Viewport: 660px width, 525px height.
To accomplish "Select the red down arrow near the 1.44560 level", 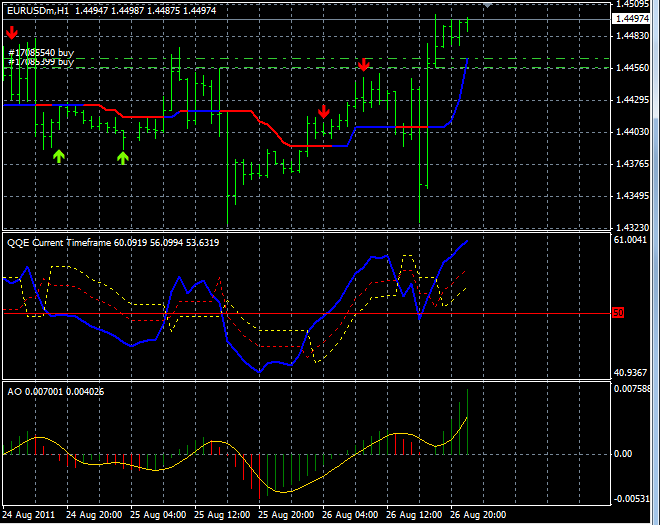I will pyautogui.click(x=364, y=65).
